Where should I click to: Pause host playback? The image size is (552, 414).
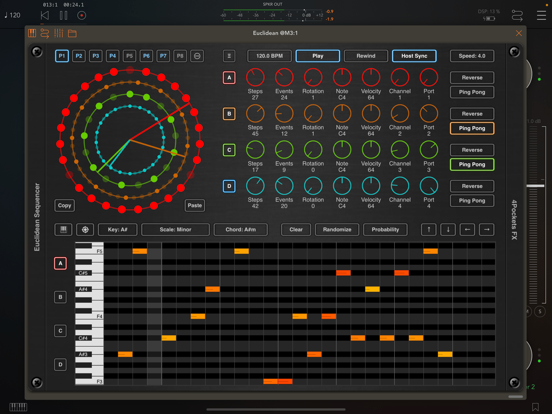[63, 15]
